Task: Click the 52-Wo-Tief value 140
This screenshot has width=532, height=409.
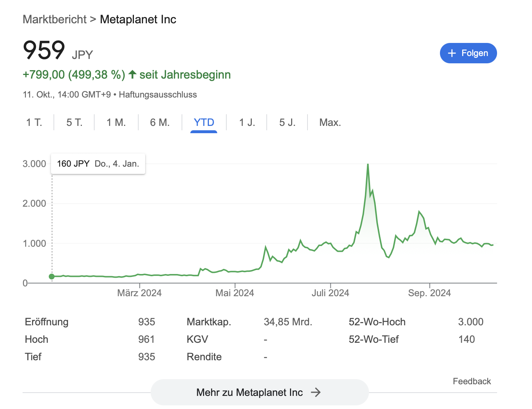Action: [x=467, y=339]
